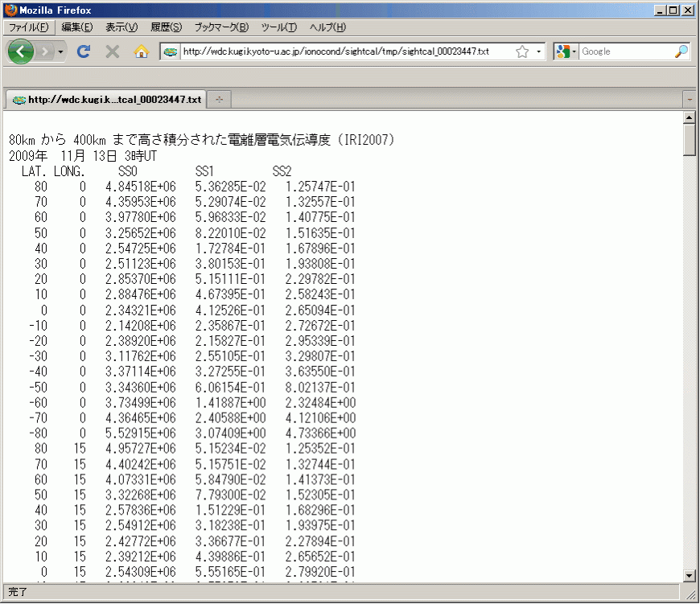This screenshot has width=700, height=604.
Task: Click the vertical scrollbar thumb
Action: (690, 140)
